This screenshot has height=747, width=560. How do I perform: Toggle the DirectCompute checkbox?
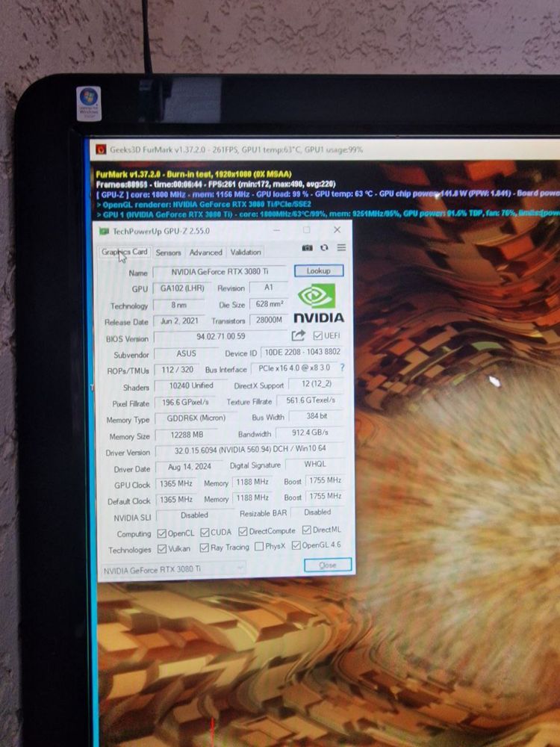(x=243, y=531)
